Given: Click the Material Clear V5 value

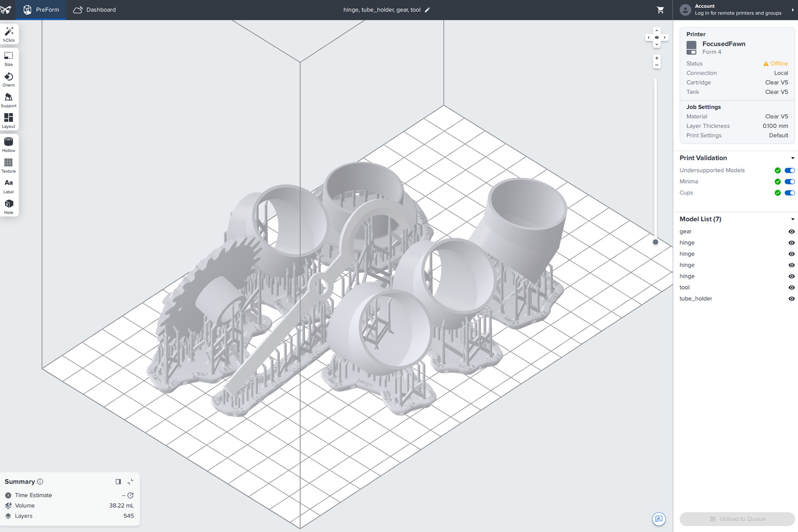Looking at the screenshot, I should pos(777,116).
